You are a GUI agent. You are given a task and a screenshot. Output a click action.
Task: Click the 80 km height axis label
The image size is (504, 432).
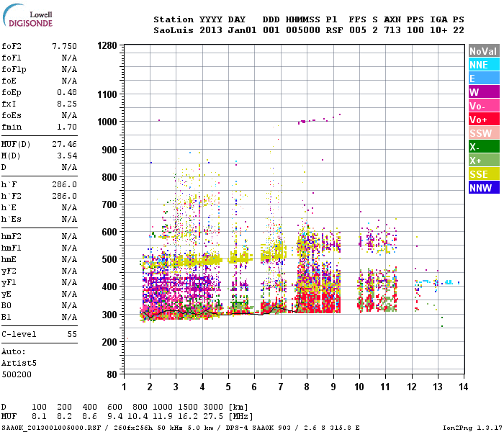coord(112,374)
